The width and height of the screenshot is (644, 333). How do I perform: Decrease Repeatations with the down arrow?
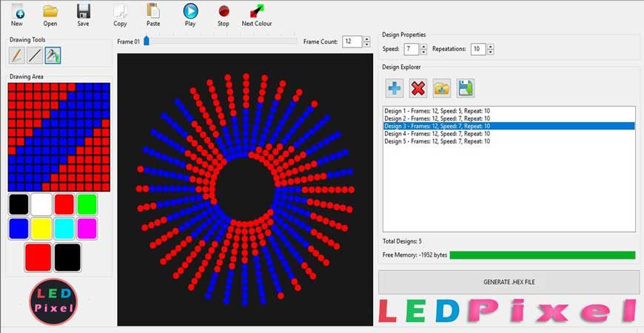point(490,52)
